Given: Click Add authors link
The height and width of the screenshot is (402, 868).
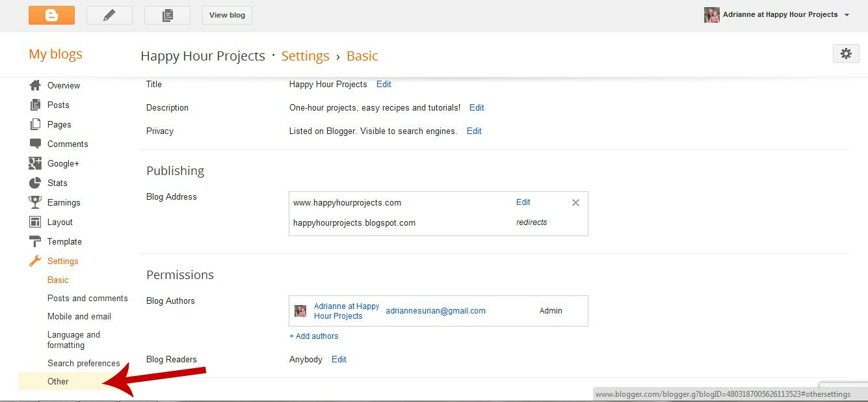Looking at the screenshot, I should pos(314,336).
